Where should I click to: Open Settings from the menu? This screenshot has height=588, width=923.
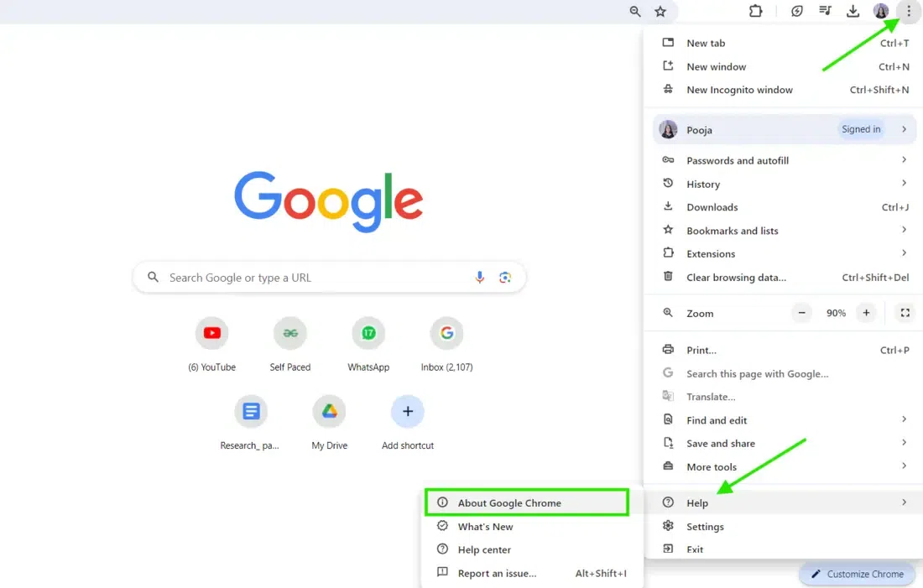[x=785, y=526]
